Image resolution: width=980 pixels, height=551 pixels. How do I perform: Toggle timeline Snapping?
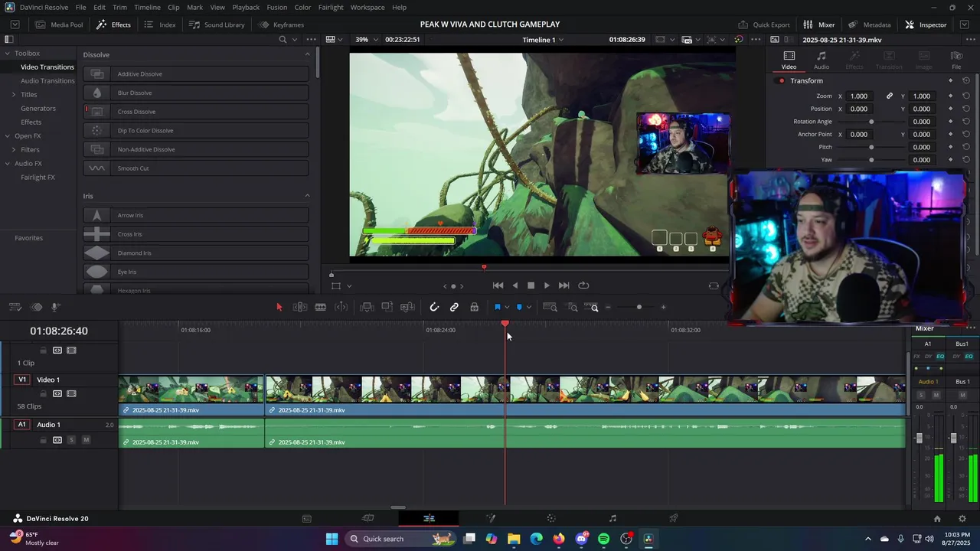point(434,307)
